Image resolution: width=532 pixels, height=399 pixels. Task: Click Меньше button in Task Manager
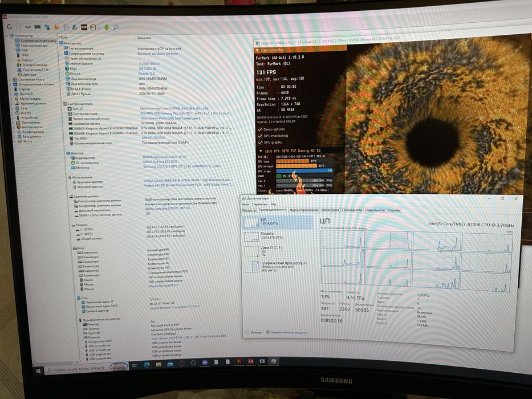[x=253, y=332]
